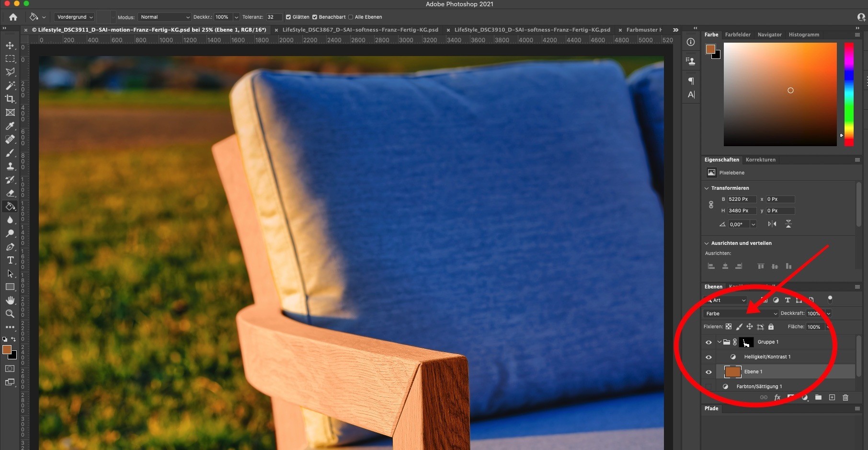Open the Farbe blend mode dropdown
Image resolution: width=868 pixels, height=450 pixels.
pos(741,313)
